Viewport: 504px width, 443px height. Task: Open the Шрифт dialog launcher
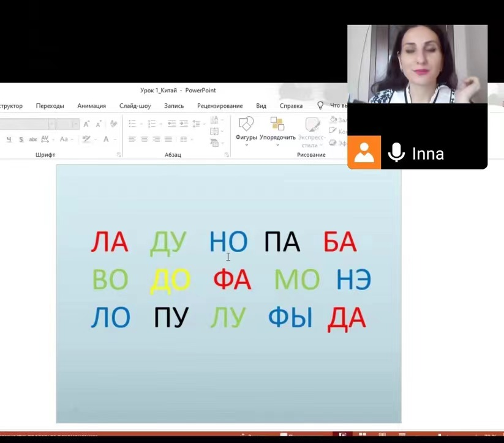tap(119, 155)
